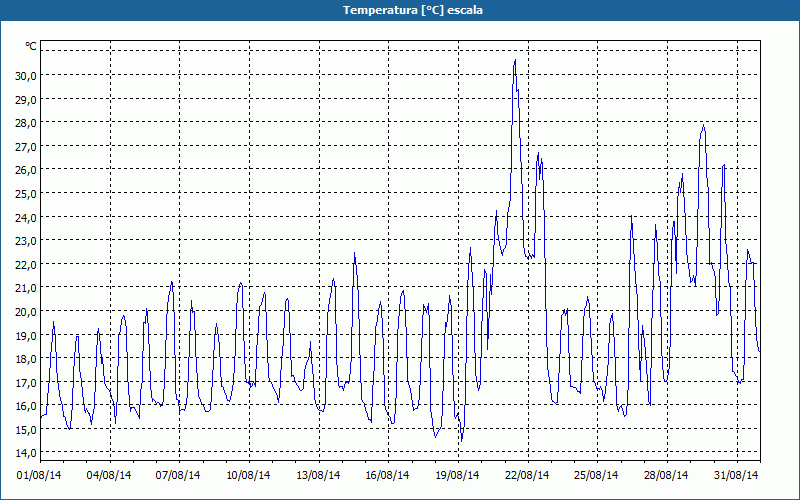Select the 28/08/14 date on x-axis
Viewport: 800px width, 500px height.
[x=666, y=474]
